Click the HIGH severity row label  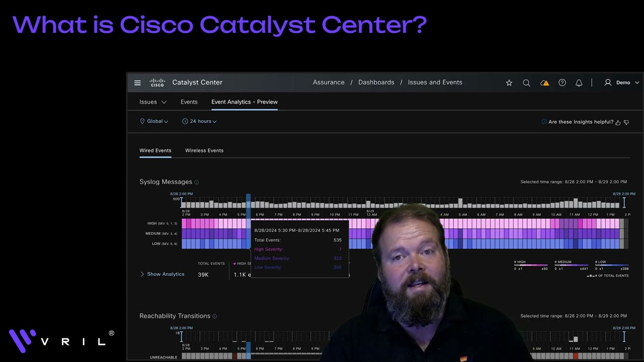[x=162, y=223]
